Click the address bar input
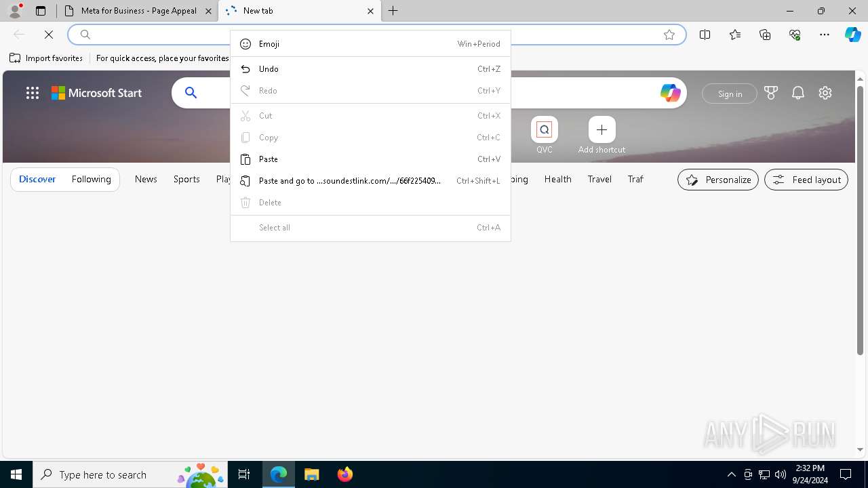Image resolution: width=868 pixels, height=488 pixels. [376, 35]
